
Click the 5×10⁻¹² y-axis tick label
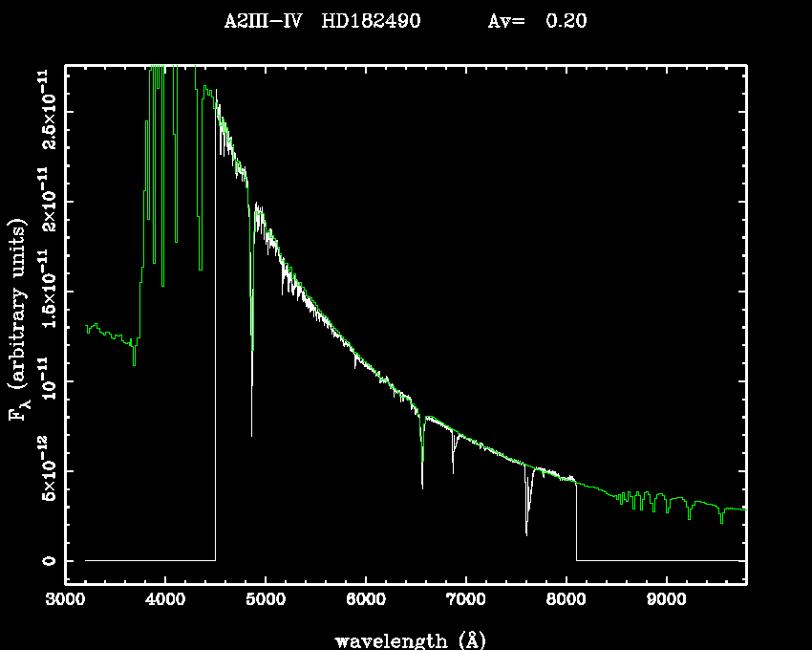(45, 470)
